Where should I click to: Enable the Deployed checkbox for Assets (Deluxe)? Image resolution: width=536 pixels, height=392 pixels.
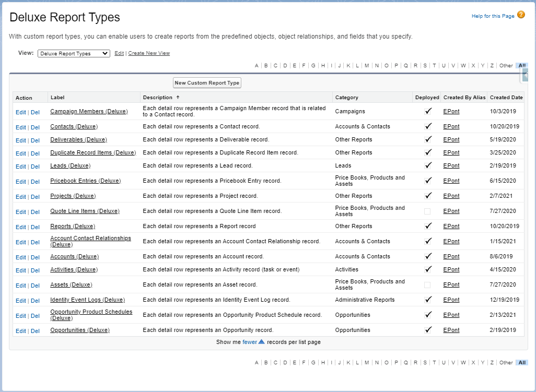(428, 284)
